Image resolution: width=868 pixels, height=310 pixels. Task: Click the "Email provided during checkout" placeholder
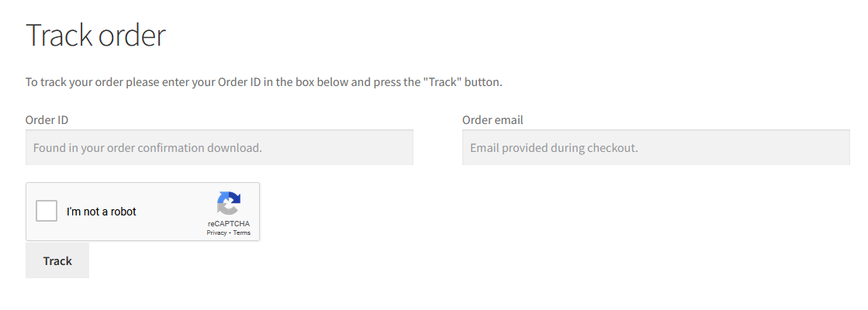tap(554, 148)
